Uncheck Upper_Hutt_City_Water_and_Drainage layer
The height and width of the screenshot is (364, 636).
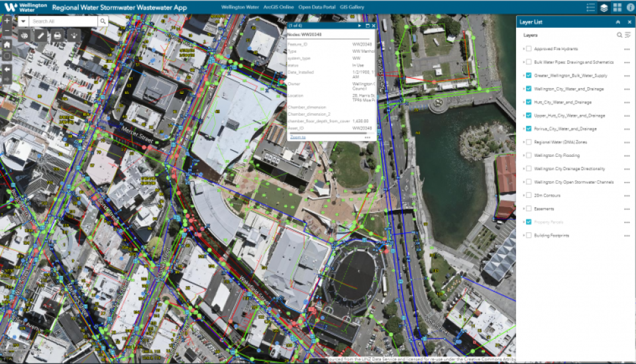[x=529, y=116]
